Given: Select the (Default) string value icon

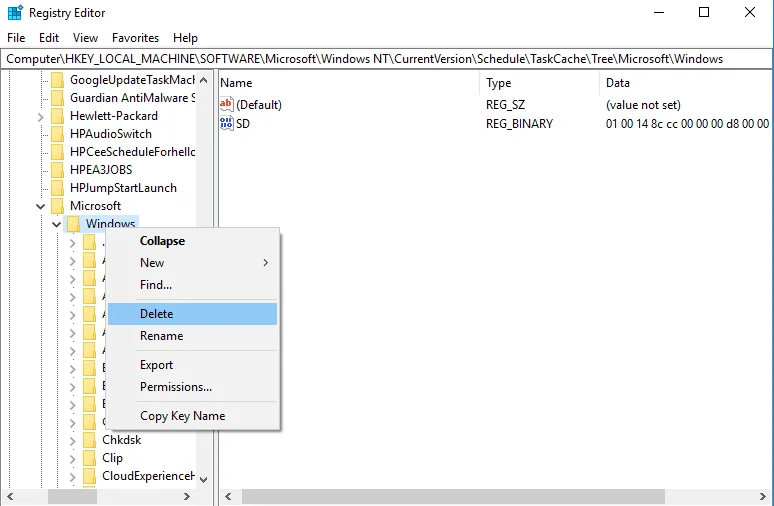Looking at the screenshot, I should [x=226, y=105].
